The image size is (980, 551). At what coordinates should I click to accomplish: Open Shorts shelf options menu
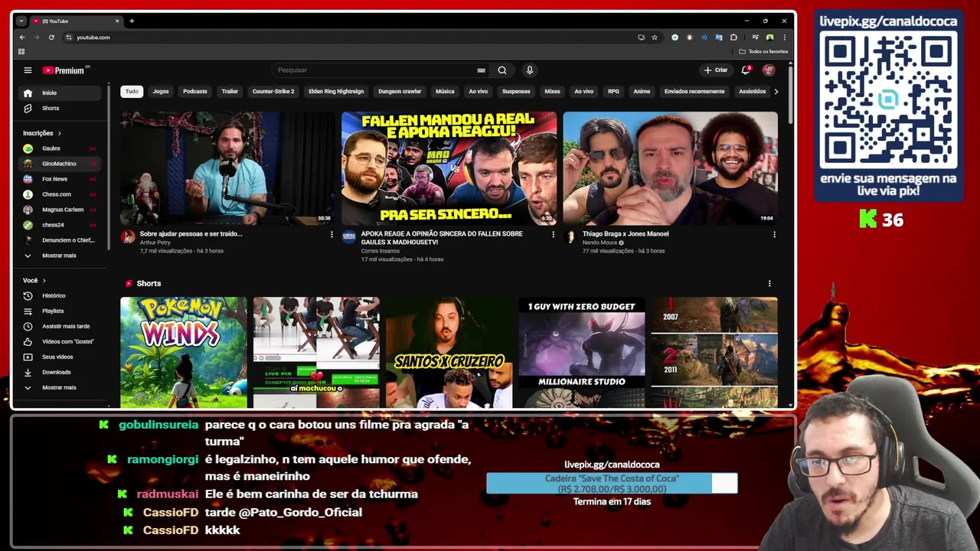tap(769, 283)
